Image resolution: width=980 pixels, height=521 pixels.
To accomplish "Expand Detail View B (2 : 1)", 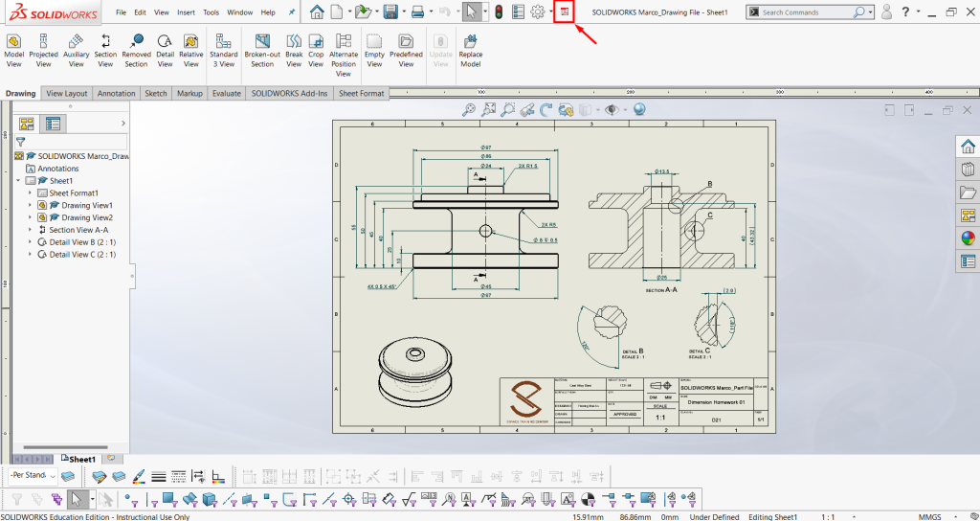I will (x=30, y=242).
